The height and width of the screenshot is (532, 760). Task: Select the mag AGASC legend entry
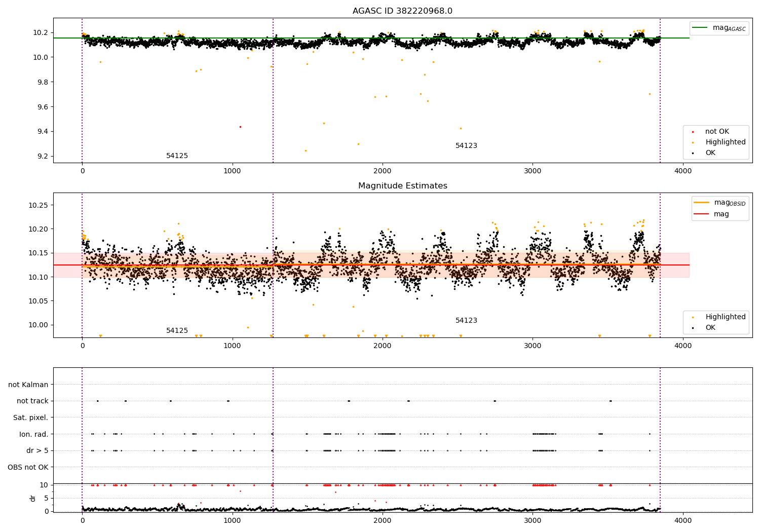[x=719, y=28]
